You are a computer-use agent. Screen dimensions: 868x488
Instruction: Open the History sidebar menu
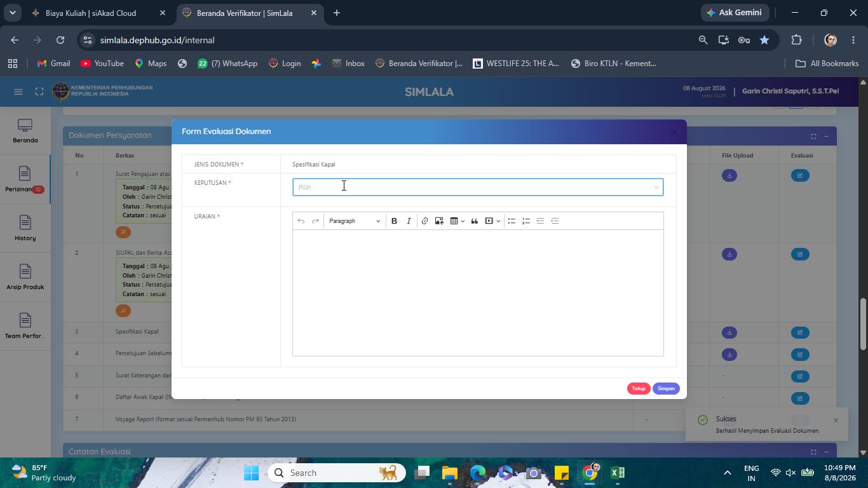click(25, 229)
